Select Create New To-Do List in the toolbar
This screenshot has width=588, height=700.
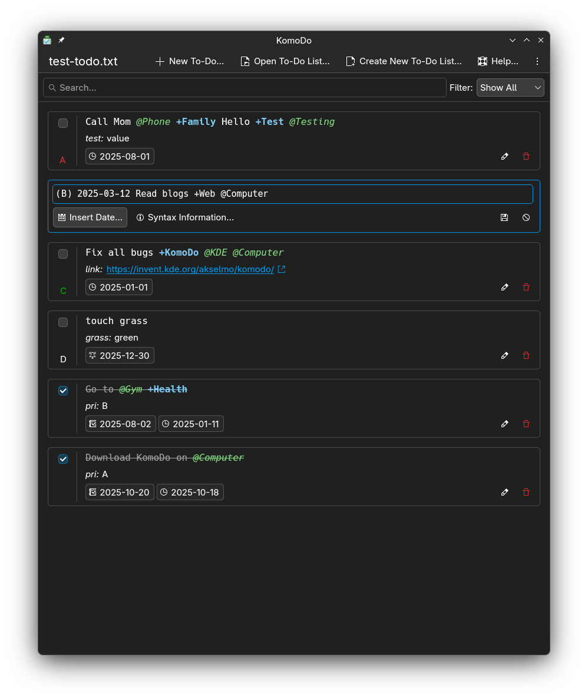pyautogui.click(x=404, y=61)
